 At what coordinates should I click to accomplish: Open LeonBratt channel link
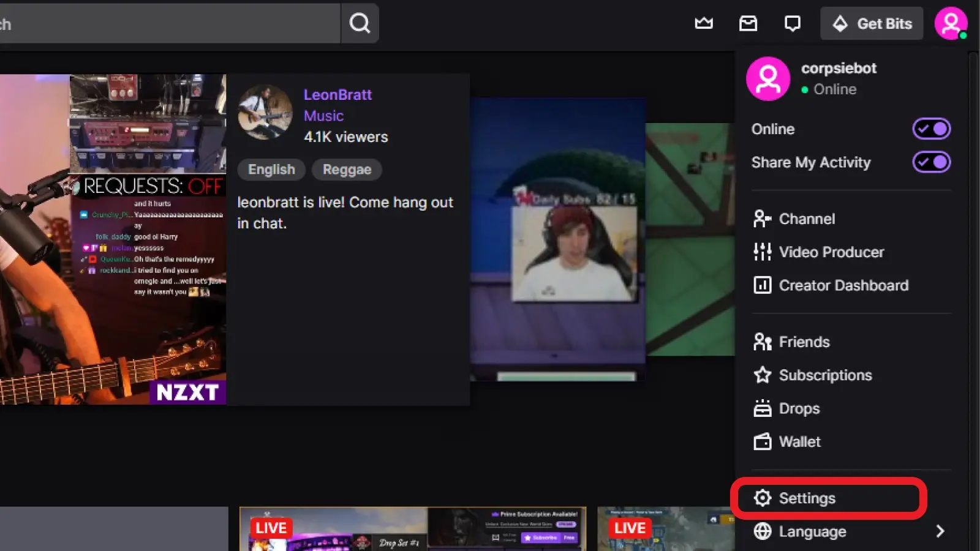pyautogui.click(x=337, y=95)
